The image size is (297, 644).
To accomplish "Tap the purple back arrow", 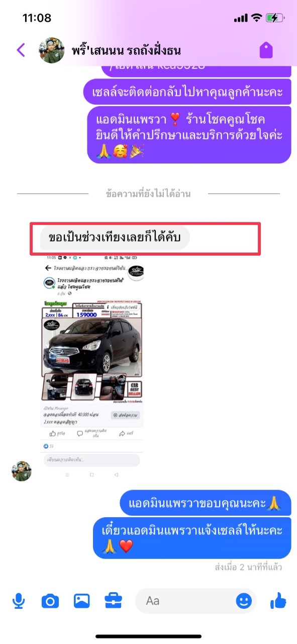I will pyautogui.click(x=21, y=50).
